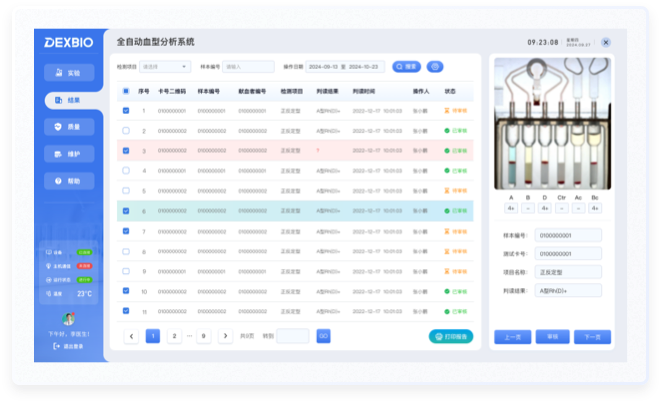Click the 样本编号 input field in filters
Screen dimensions: 661x403
point(248,67)
